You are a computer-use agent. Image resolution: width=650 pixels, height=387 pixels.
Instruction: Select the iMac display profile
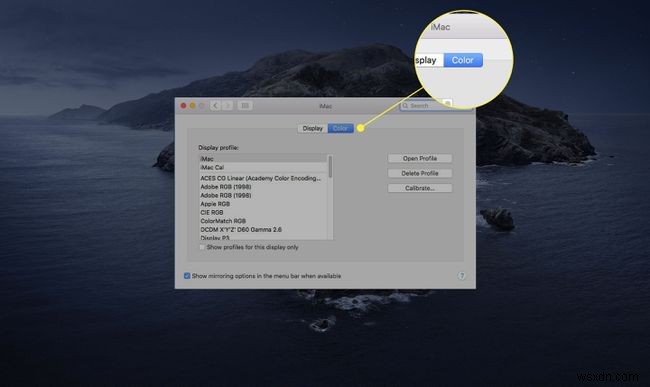[x=263, y=159]
